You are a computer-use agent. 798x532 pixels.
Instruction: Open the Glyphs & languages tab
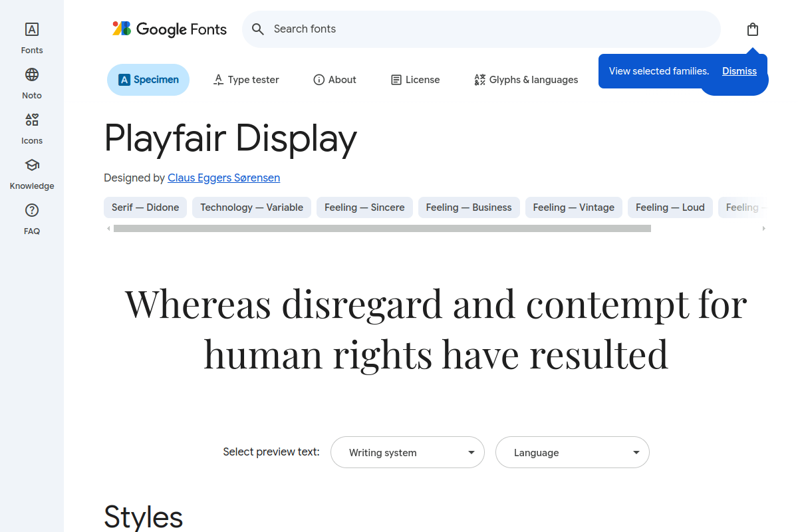526,79
